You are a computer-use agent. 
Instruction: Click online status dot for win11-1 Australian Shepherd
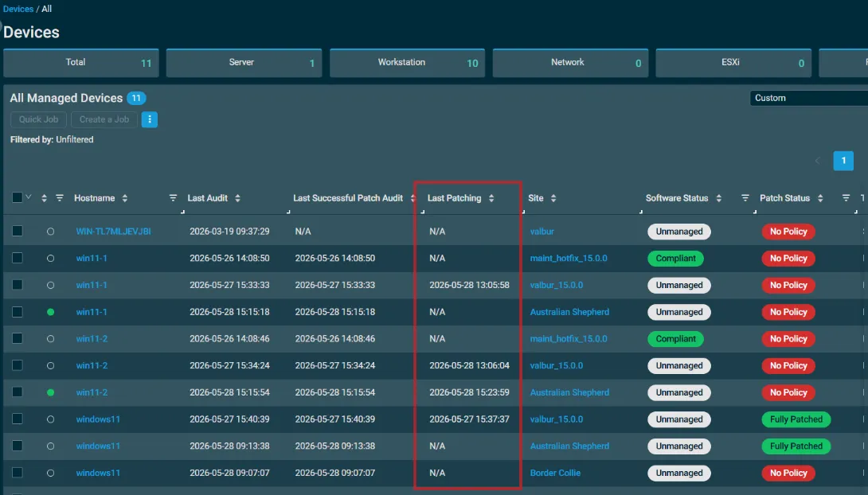pos(50,312)
